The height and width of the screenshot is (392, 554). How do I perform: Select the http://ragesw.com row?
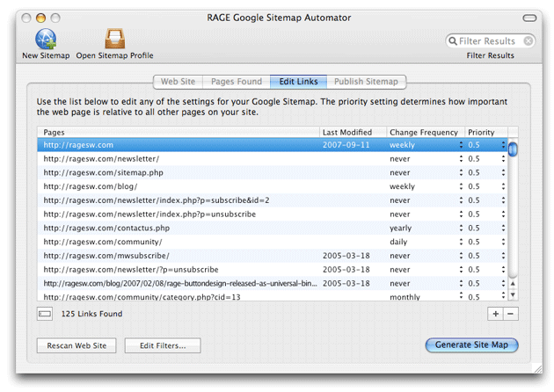click(272, 145)
